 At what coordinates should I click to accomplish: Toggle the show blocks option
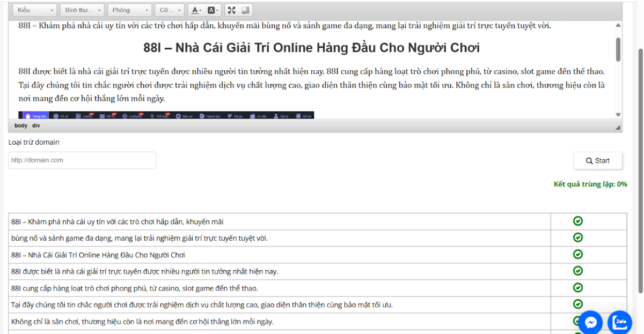tap(245, 10)
